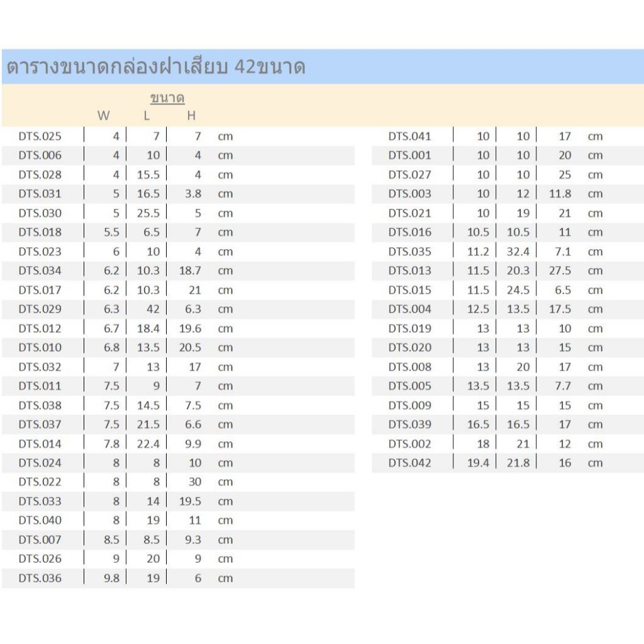The image size is (644, 644).
Task: Select the DTS.022 row code
Action: click(x=40, y=481)
